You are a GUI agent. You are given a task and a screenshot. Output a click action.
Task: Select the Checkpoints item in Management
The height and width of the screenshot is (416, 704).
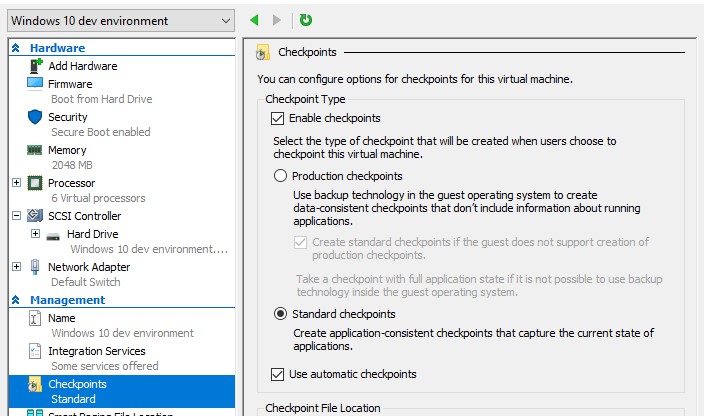click(x=122, y=391)
